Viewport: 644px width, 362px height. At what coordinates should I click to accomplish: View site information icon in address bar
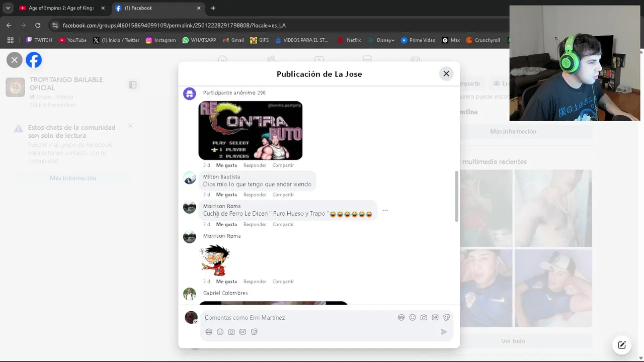click(55, 25)
